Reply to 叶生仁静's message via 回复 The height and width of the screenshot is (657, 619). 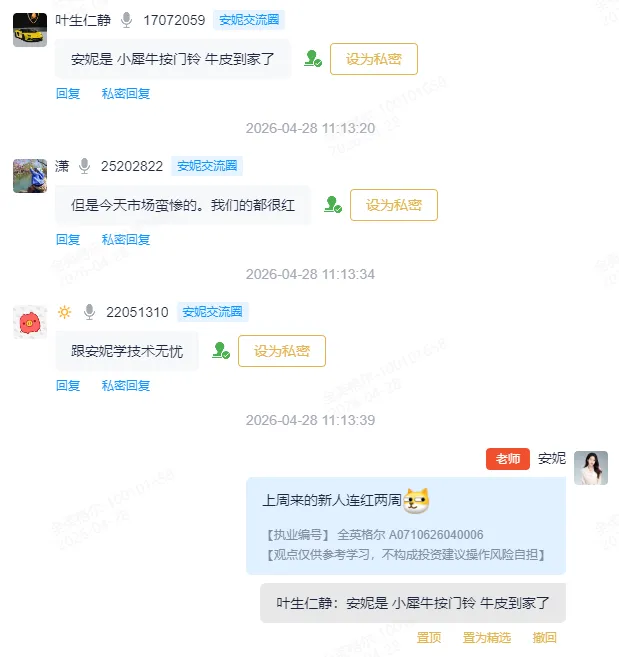[68, 93]
